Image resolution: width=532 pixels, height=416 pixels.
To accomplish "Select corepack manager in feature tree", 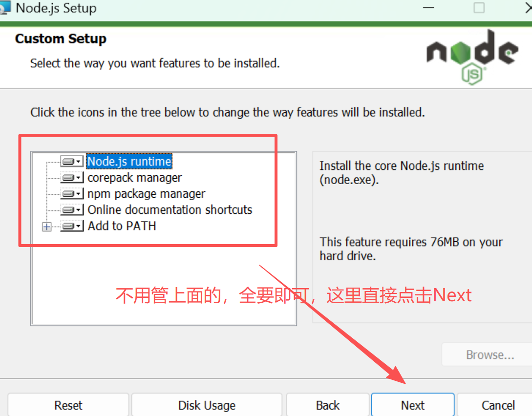I will [135, 178].
